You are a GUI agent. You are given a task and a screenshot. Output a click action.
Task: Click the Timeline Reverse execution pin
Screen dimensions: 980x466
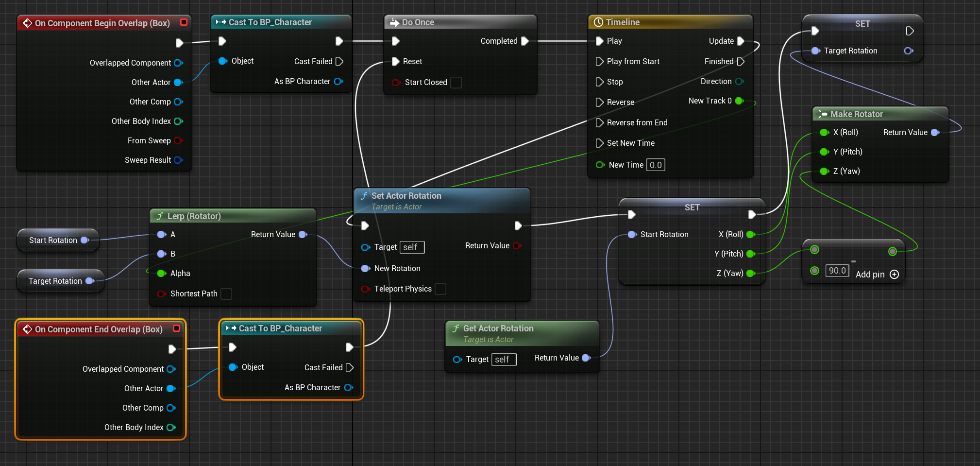[x=599, y=103]
